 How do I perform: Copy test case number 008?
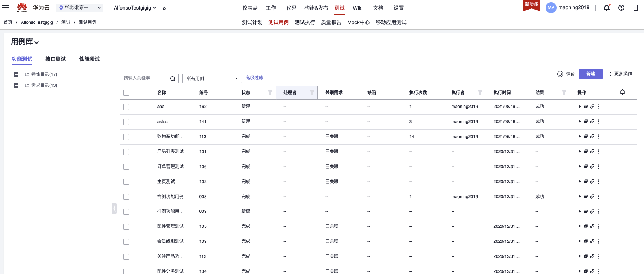tap(586, 196)
